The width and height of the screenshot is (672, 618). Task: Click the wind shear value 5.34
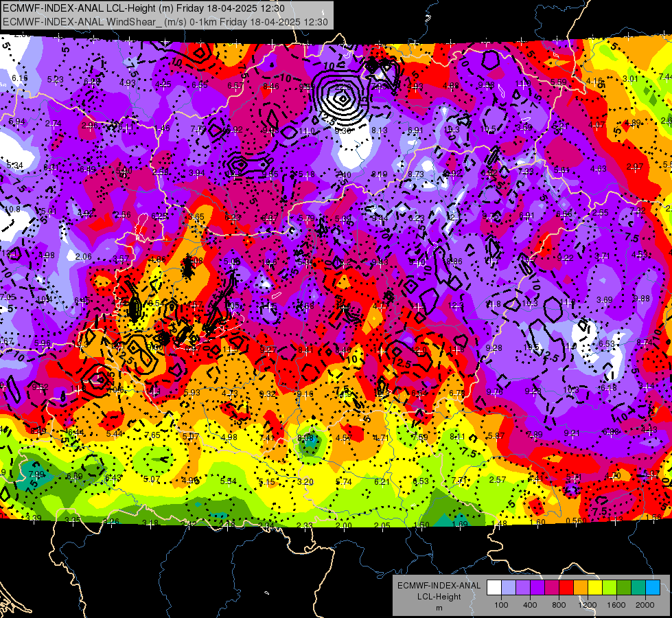pos(14,165)
